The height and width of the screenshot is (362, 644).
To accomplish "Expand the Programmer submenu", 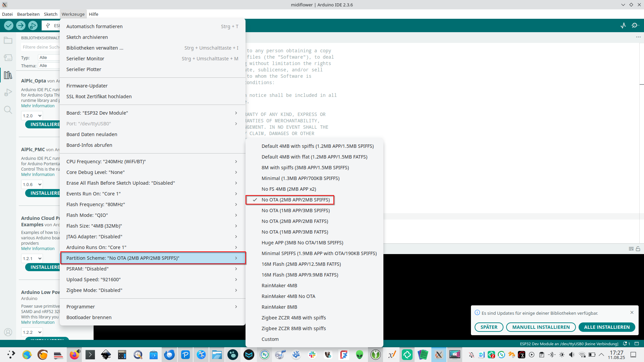I will tap(153, 307).
